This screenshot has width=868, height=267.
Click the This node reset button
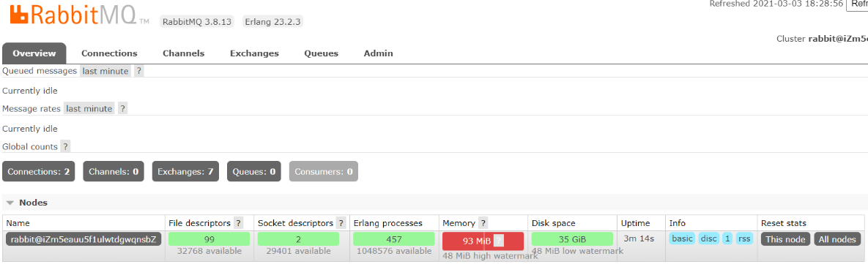pyautogui.click(x=785, y=239)
